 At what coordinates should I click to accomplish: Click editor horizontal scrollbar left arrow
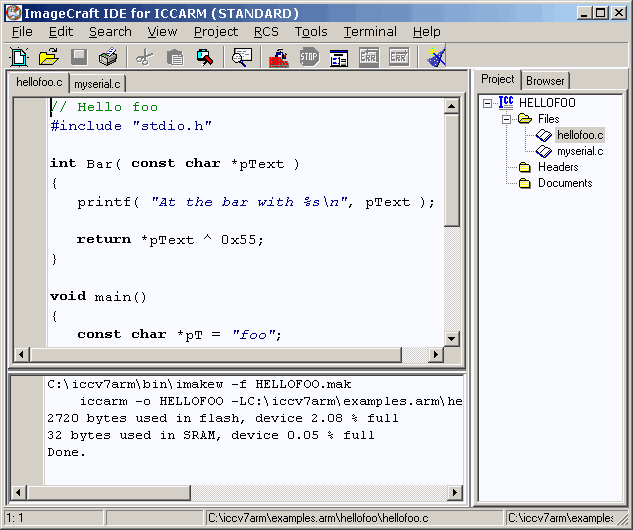(21, 355)
